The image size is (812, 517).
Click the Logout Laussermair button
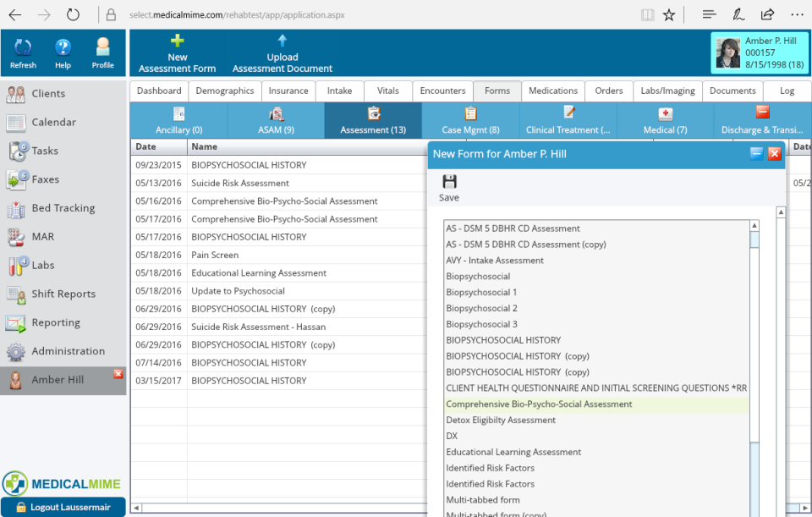[x=63, y=508]
